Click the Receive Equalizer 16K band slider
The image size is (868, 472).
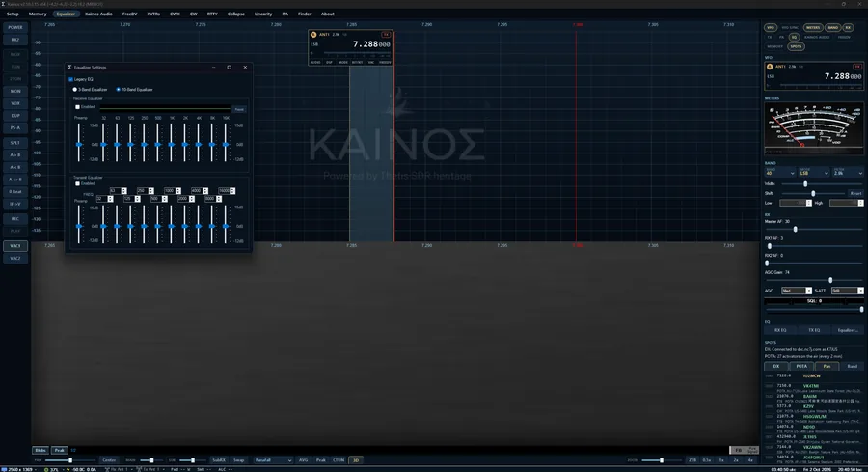pyautogui.click(x=226, y=143)
